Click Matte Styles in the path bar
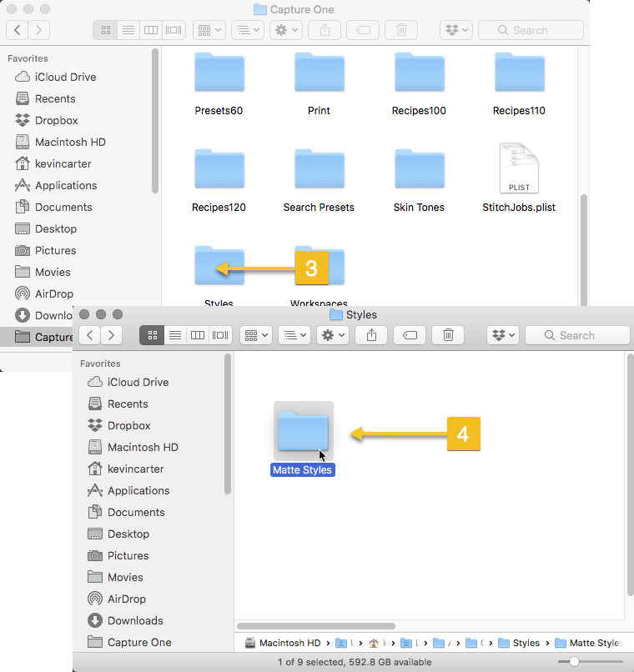Image resolution: width=634 pixels, height=672 pixels. [x=588, y=643]
